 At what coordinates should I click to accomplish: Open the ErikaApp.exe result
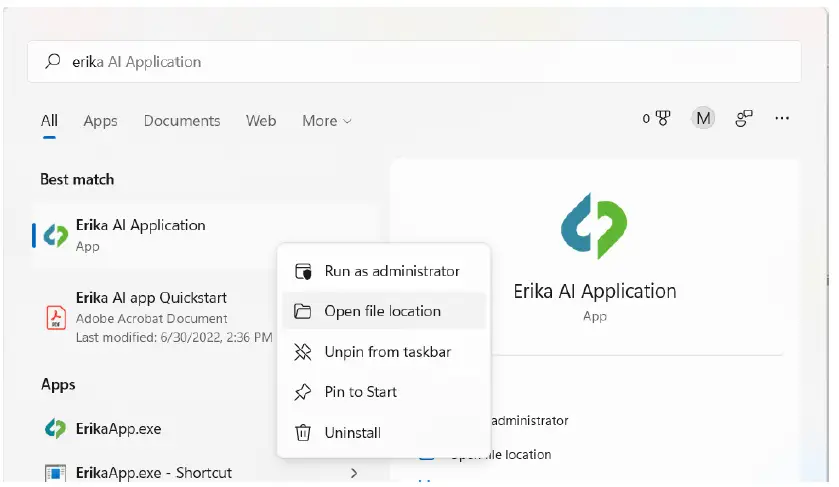[118, 429]
